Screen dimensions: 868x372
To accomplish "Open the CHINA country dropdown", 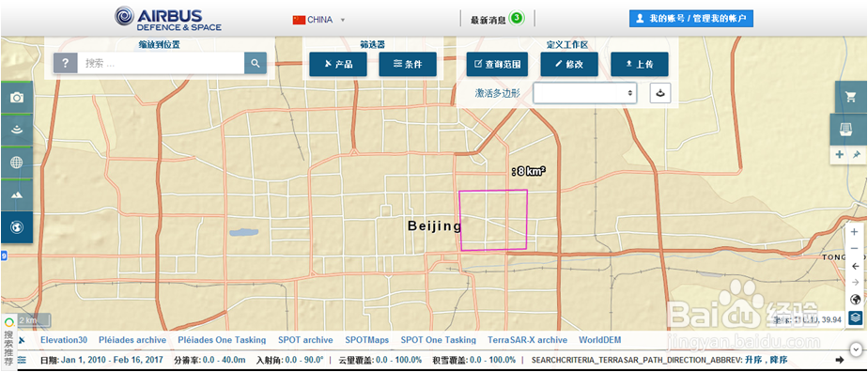I will point(318,20).
